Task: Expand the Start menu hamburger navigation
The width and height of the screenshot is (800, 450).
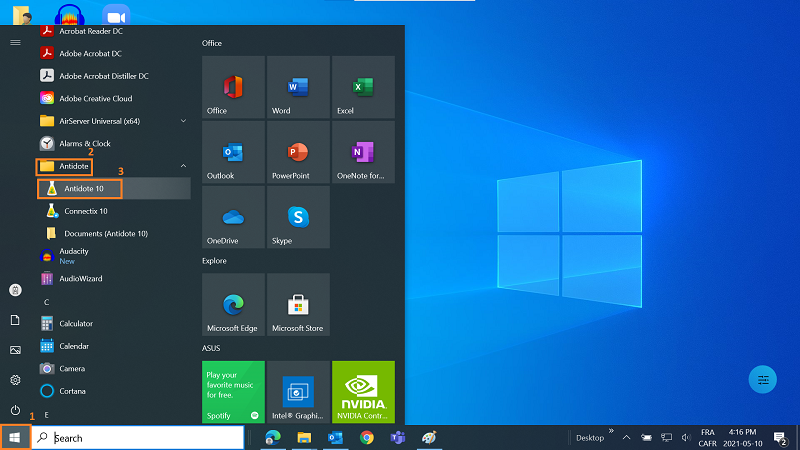Action: [x=15, y=42]
